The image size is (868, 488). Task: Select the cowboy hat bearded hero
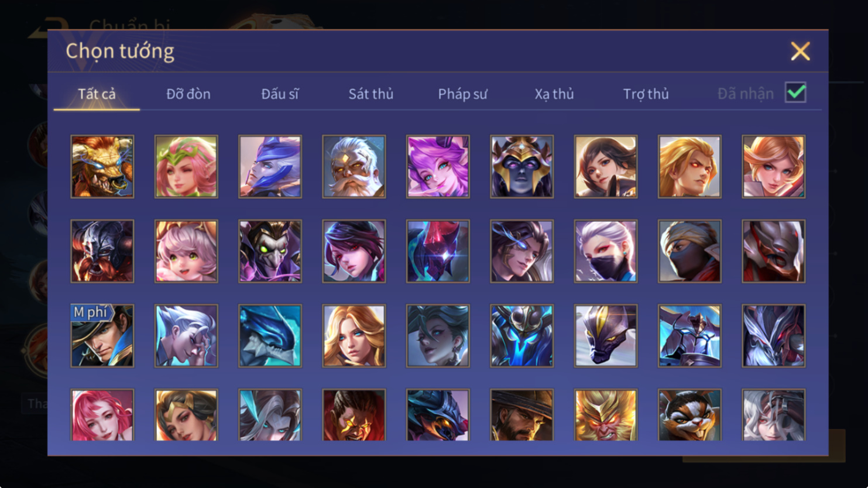click(x=522, y=415)
